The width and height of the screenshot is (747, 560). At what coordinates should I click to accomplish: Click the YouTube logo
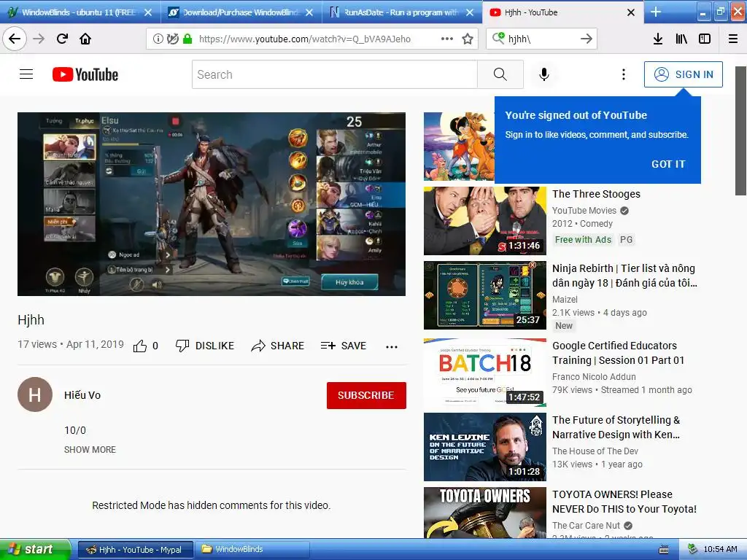(x=85, y=74)
